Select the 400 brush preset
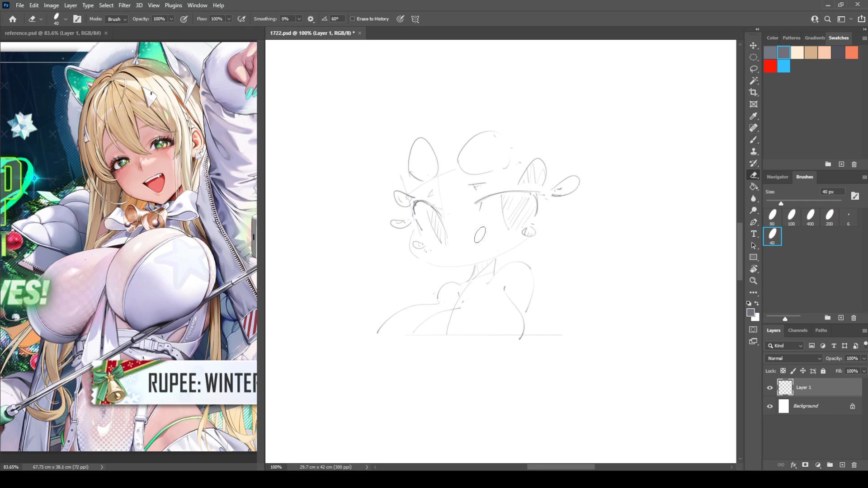Viewport: 868px width, 488px height. coord(810,217)
